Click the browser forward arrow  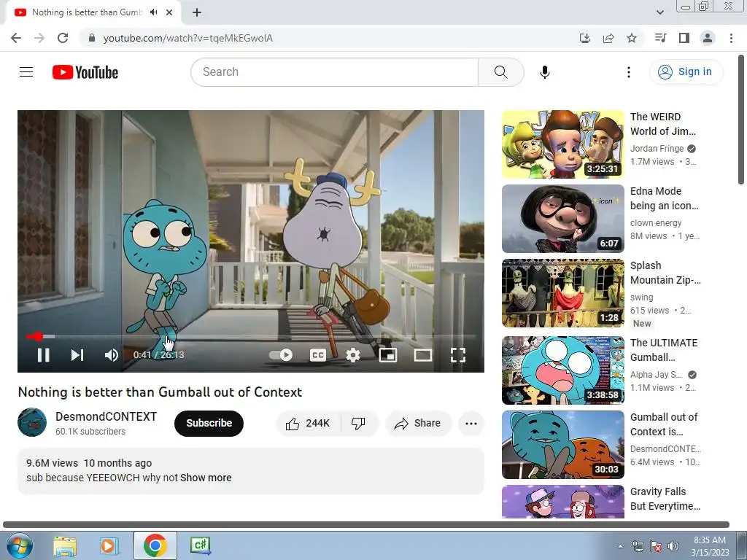click(39, 38)
